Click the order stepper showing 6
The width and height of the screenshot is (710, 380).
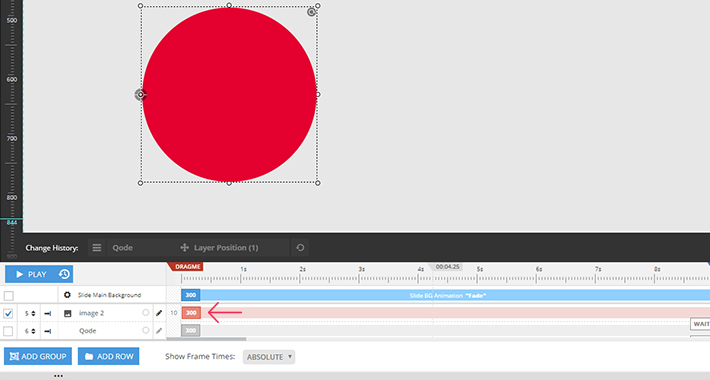(x=29, y=331)
